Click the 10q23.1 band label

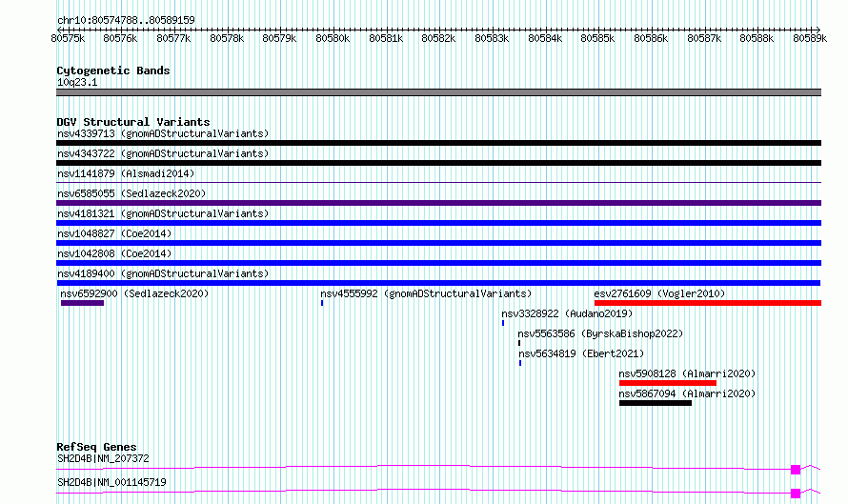(x=77, y=82)
